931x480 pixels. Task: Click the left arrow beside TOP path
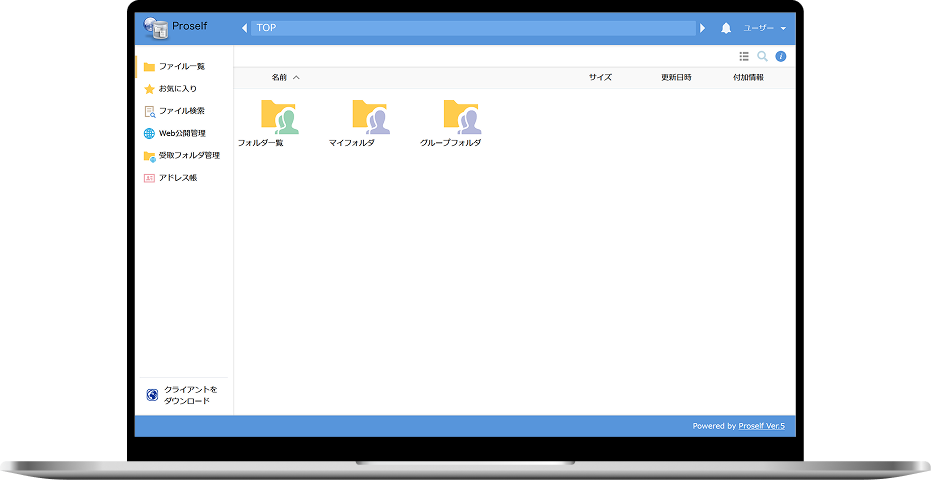pos(244,28)
